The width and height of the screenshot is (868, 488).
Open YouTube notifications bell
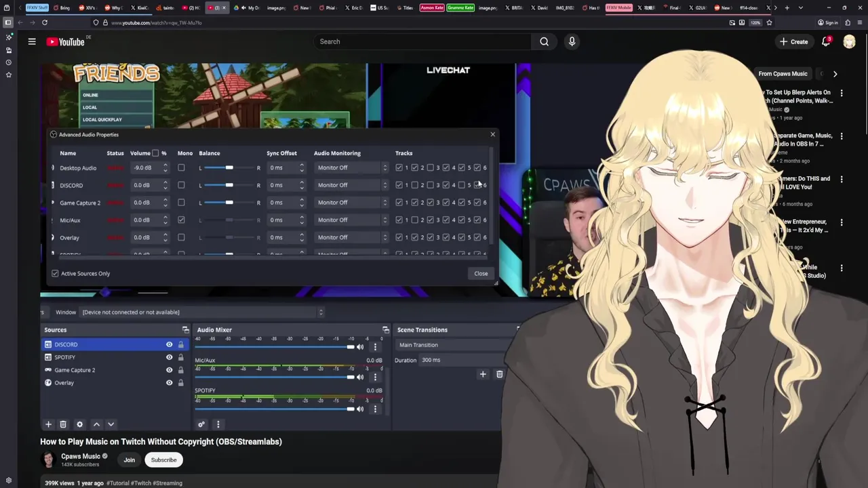(826, 42)
